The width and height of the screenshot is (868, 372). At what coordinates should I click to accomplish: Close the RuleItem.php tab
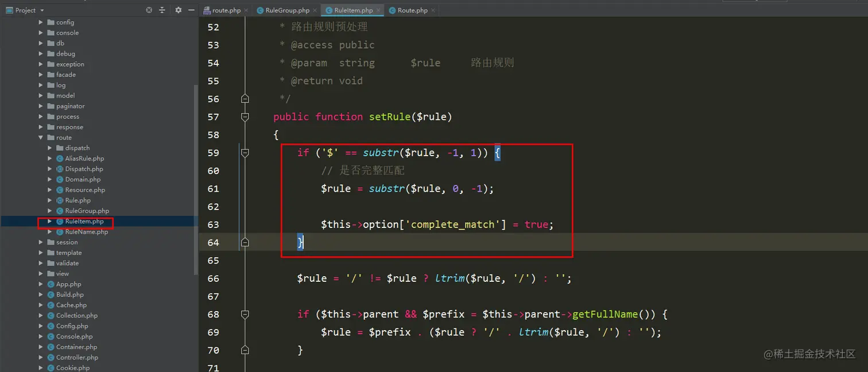click(378, 10)
